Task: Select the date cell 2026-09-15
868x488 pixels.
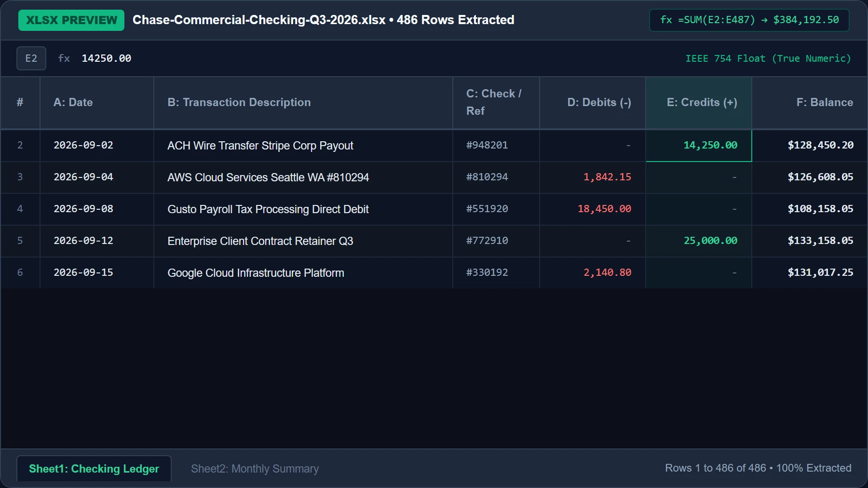Action: click(97, 273)
